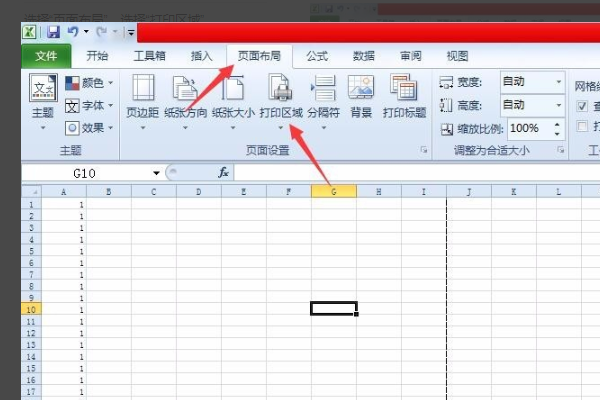Switch to the 开始 tab

click(97, 56)
